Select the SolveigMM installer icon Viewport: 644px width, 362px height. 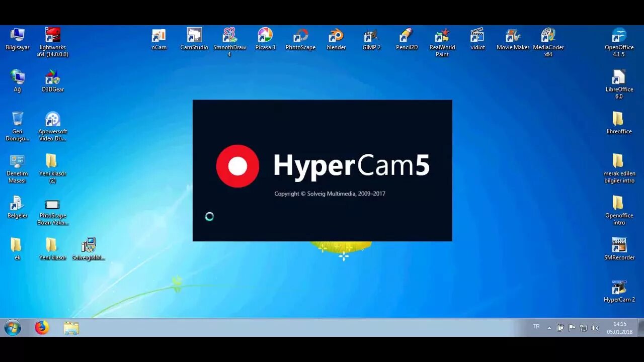(x=89, y=249)
